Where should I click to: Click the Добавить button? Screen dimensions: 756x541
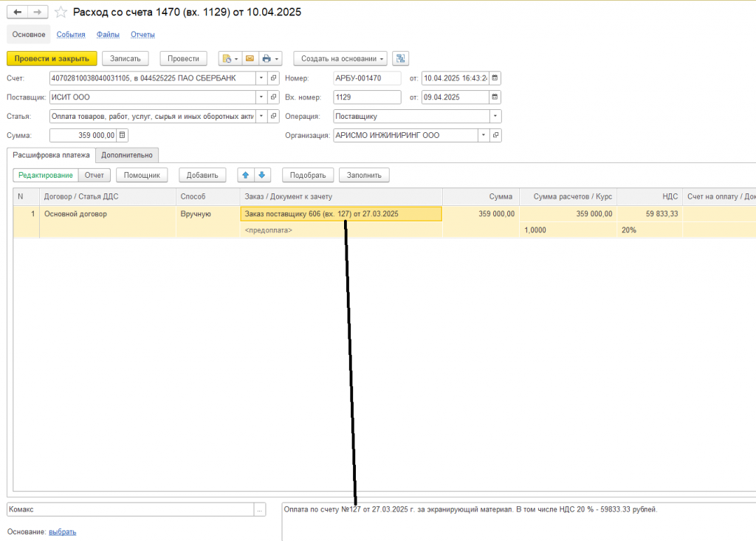click(202, 175)
